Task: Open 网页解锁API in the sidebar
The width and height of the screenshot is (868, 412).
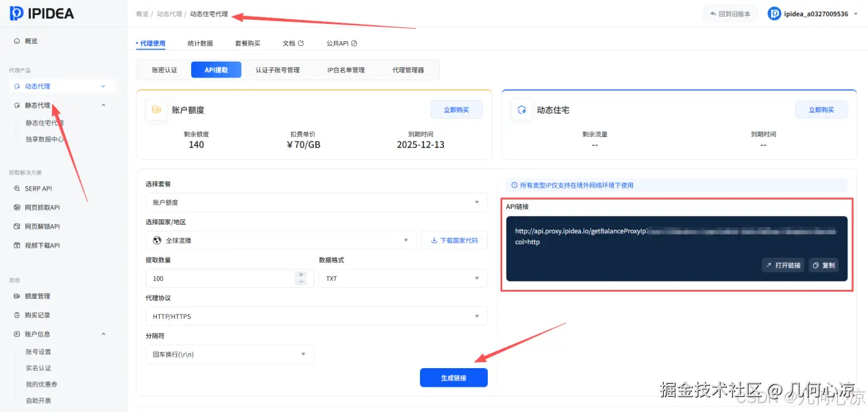Action: point(42,226)
